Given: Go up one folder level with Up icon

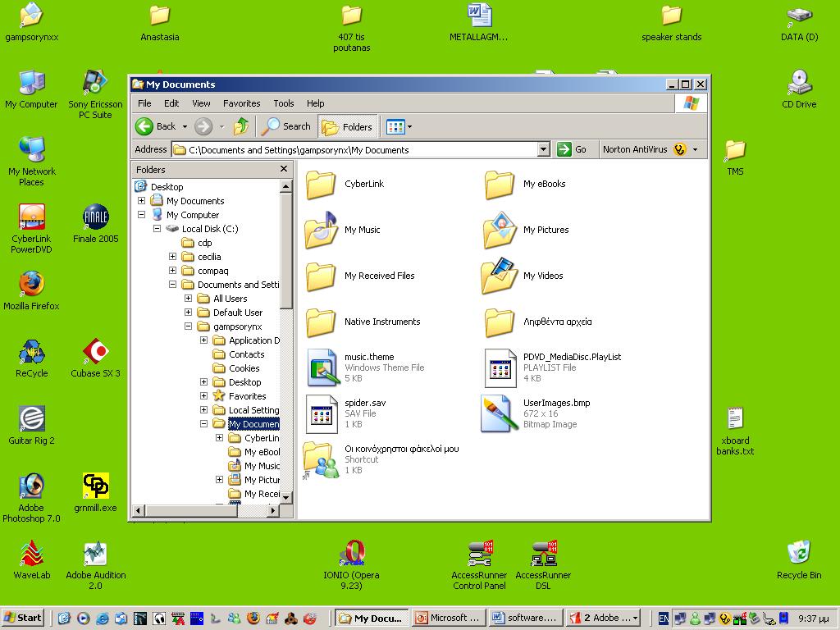Looking at the screenshot, I should 241,126.
